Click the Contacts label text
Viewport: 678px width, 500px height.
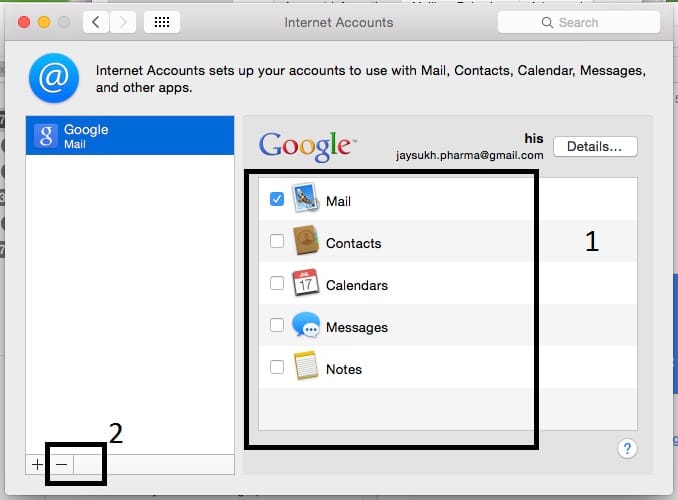(x=353, y=243)
